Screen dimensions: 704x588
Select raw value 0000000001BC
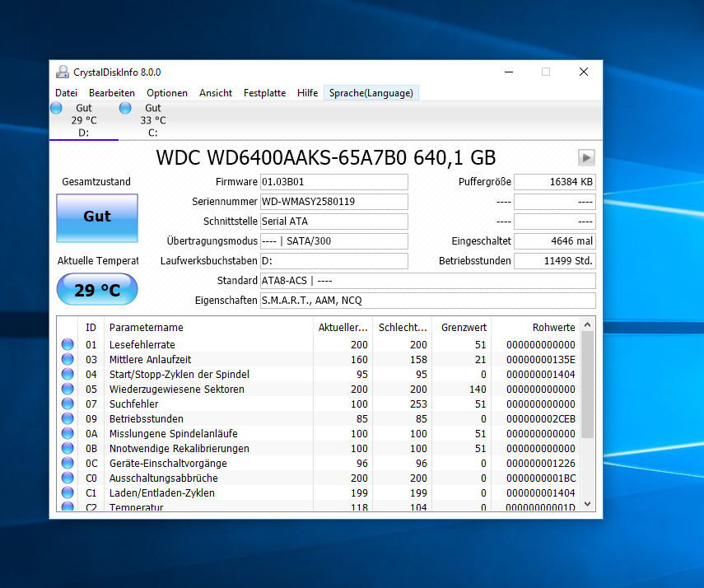541,478
